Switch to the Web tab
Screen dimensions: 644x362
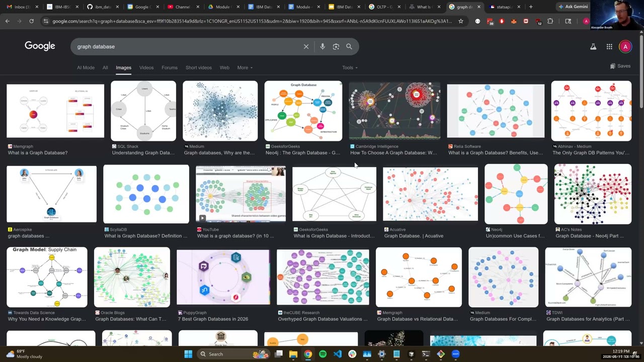(x=224, y=67)
